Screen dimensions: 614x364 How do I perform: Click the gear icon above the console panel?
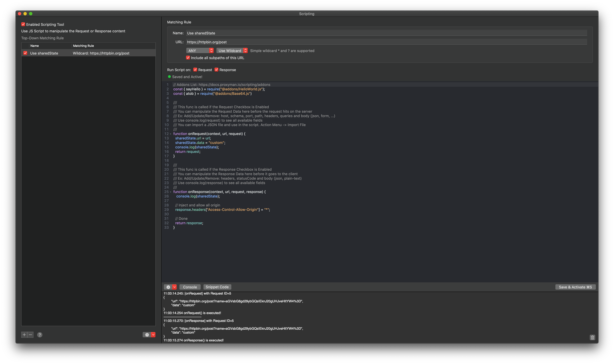pyautogui.click(x=168, y=287)
